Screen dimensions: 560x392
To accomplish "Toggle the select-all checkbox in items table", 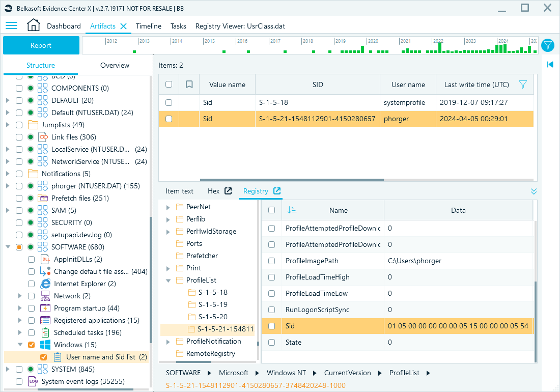I will pos(169,85).
